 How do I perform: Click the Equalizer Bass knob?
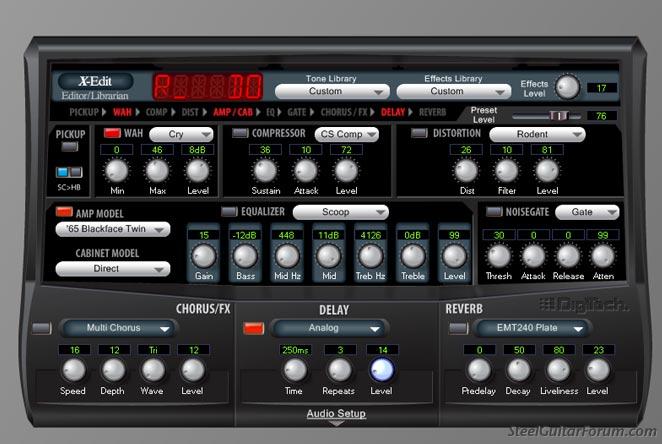point(245,256)
